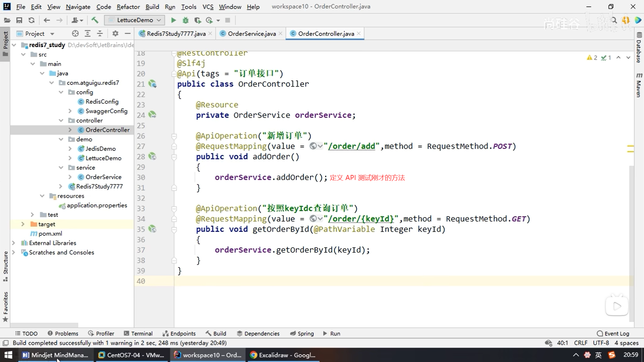Expand the target folder
This screenshot has height=362, width=644.
tap(23, 224)
